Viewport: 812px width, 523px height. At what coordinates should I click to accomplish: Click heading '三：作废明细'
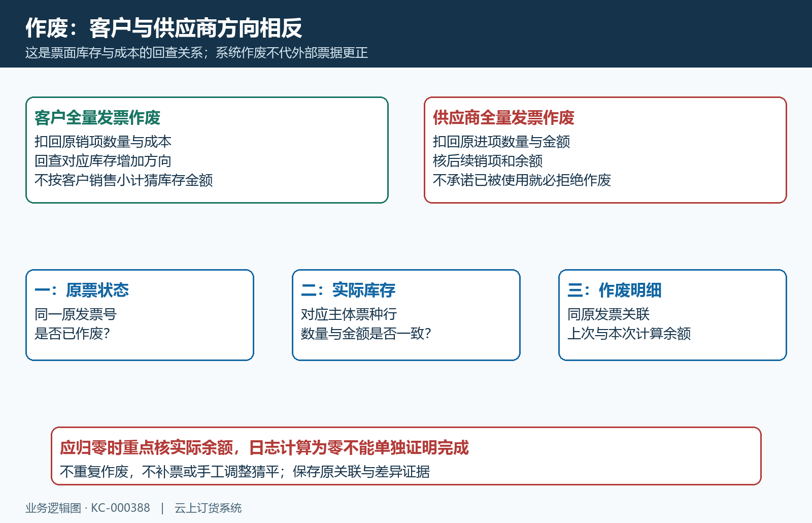pos(615,290)
